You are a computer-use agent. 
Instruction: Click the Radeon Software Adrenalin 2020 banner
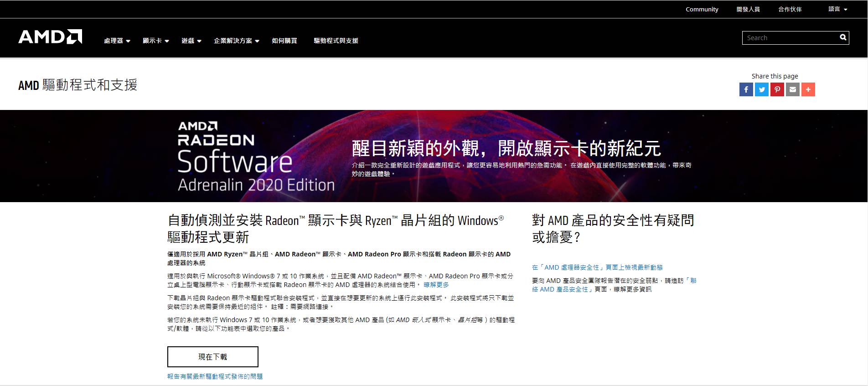[434, 156]
